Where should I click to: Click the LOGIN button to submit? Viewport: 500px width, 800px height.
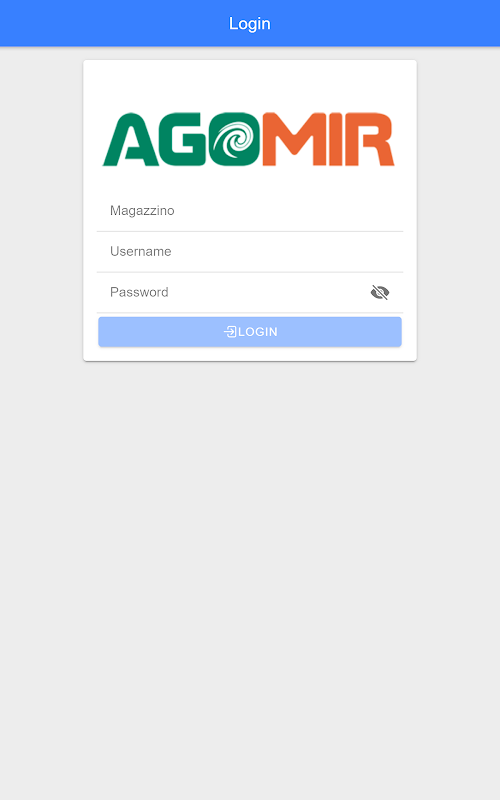[250, 332]
